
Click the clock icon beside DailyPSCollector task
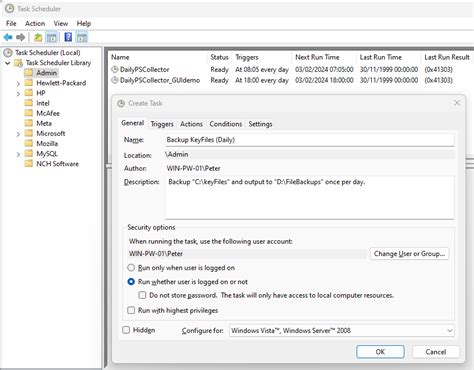click(115, 69)
